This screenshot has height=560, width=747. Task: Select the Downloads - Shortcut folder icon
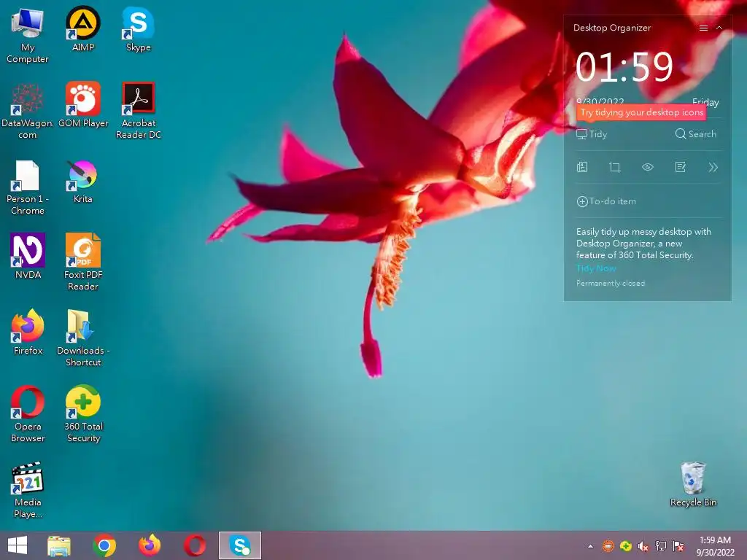click(x=83, y=338)
